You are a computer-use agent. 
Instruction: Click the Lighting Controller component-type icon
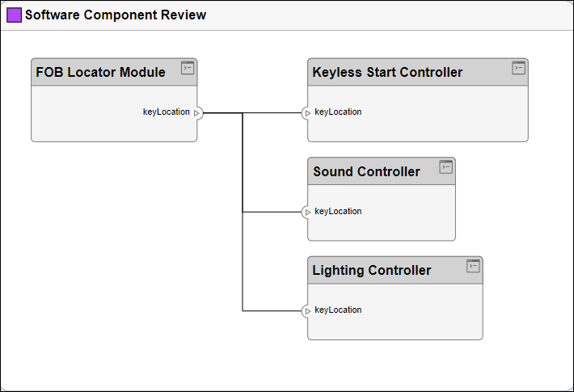click(x=474, y=266)
